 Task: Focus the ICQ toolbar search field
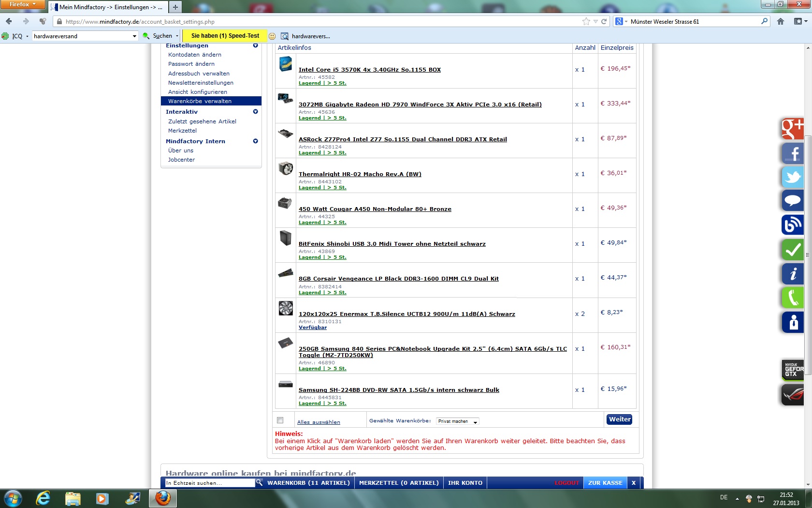coord(81,36)
